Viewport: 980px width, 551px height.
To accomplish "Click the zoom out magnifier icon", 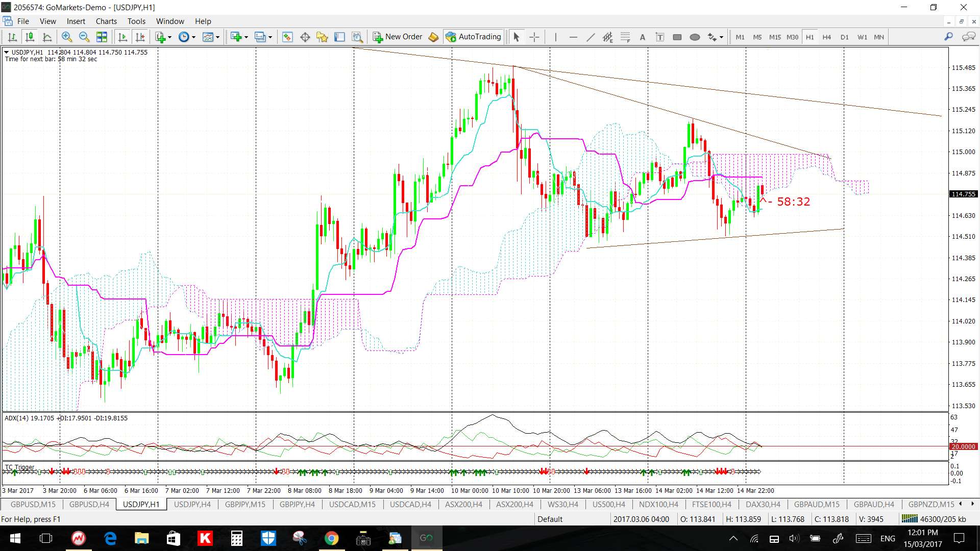I will click(84, 37).
